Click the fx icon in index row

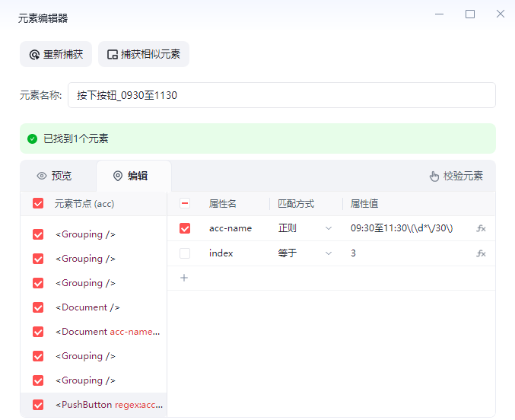[481, 253]
